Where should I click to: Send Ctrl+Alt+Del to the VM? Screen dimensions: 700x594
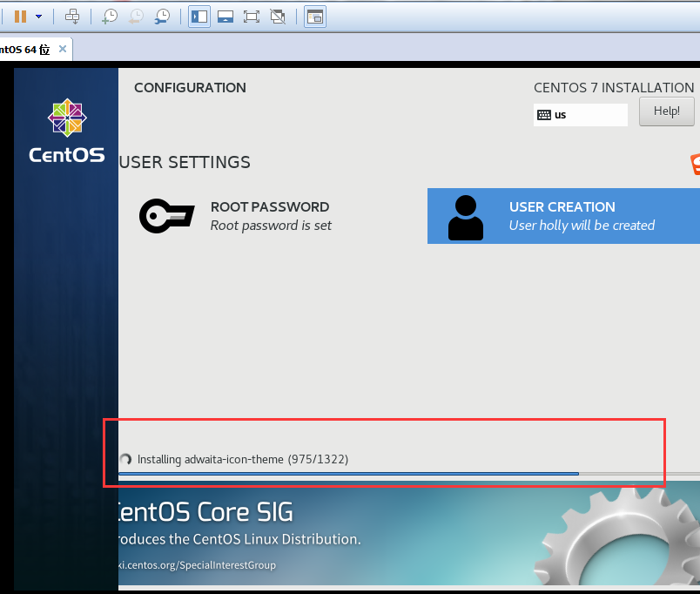(72, 17)
